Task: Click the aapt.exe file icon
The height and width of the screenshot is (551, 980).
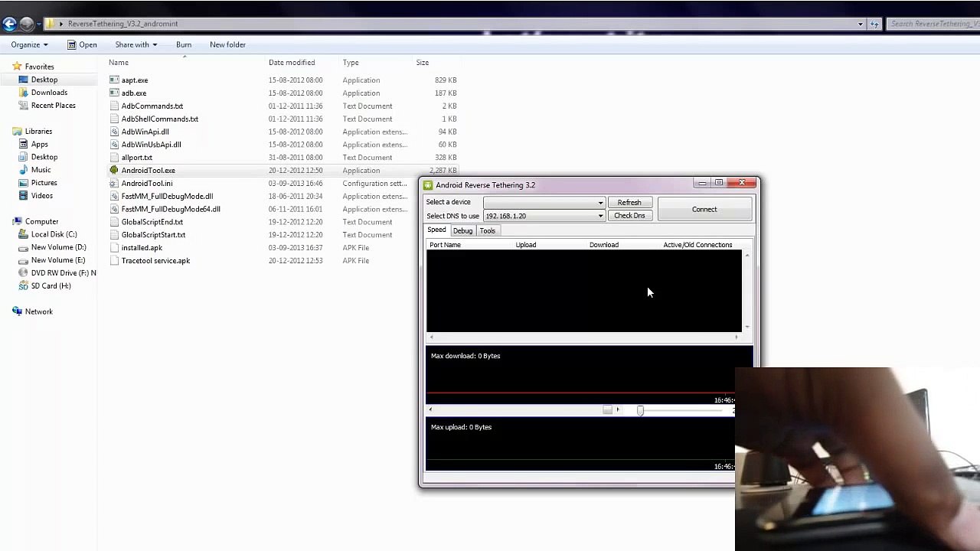Action: click(x=114, y=80)
